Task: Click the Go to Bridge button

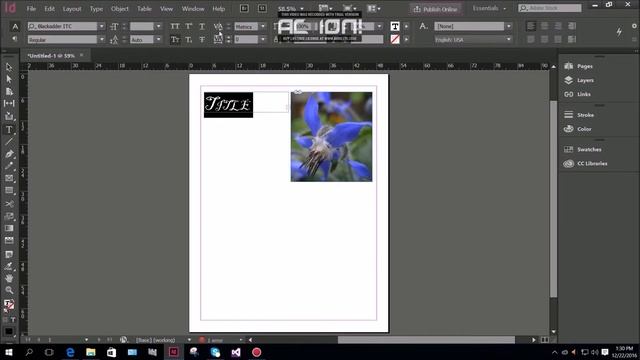Action: (244, 8)
